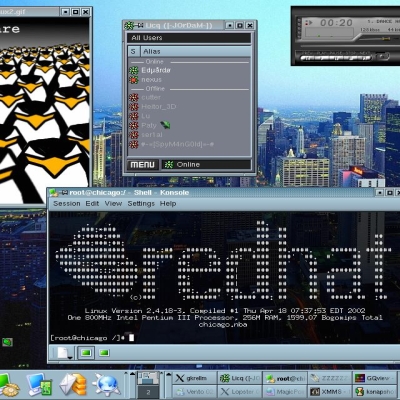Viewport: 400px width, 400px height.
Task: Click the offline status icon beside cutter
Action: [134, 97]
